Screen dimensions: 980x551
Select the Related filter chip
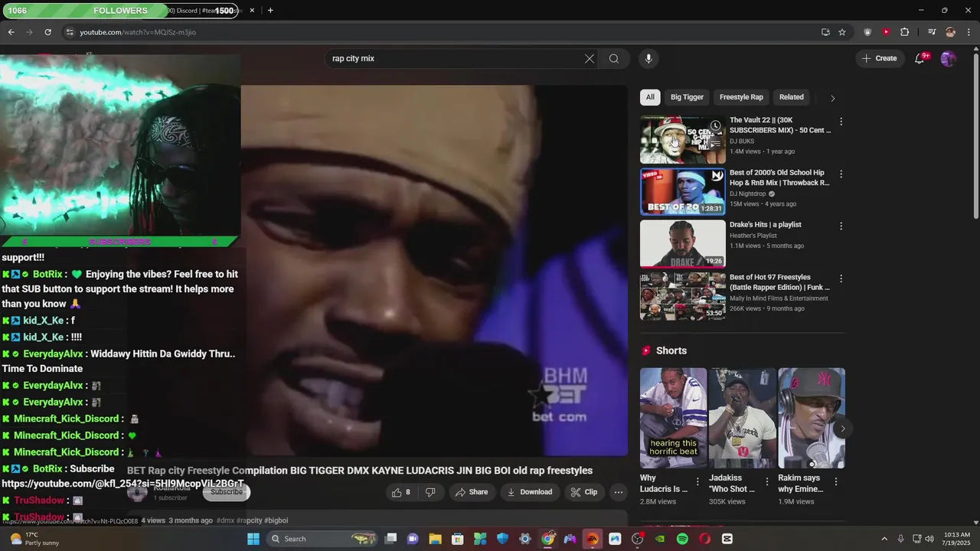792,97
